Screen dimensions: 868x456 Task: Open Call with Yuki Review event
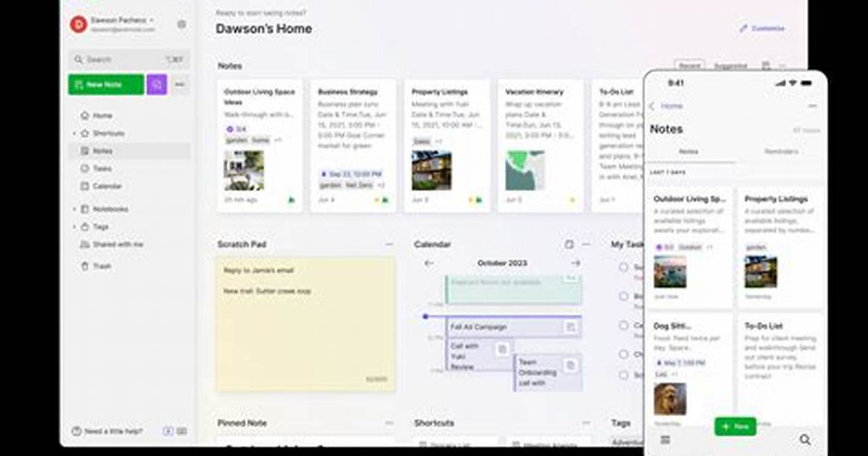point(480,355)
